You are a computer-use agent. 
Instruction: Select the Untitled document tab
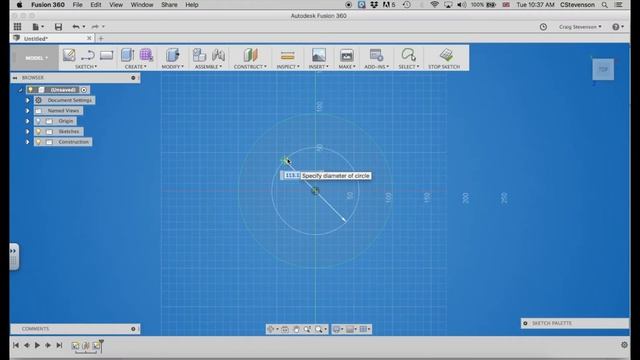coord(53,38)
